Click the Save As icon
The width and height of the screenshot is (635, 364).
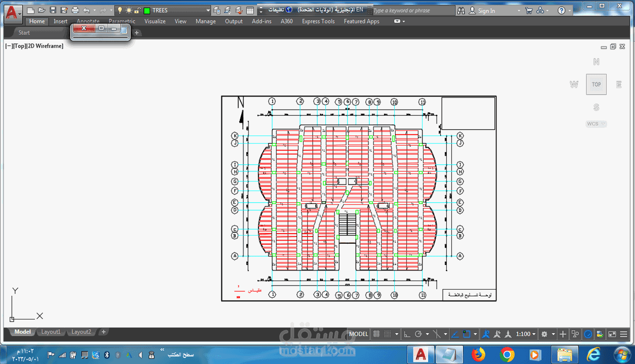coord(64,10)
